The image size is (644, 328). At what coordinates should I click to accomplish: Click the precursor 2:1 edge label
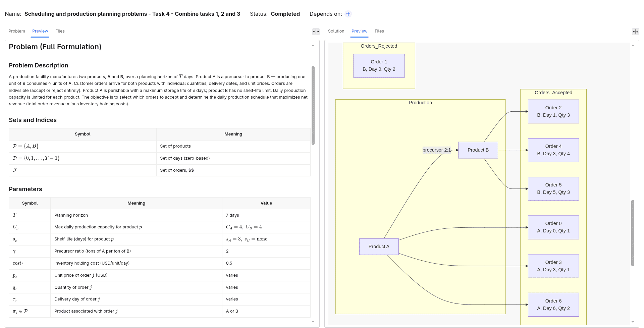[x=437, y=150]
